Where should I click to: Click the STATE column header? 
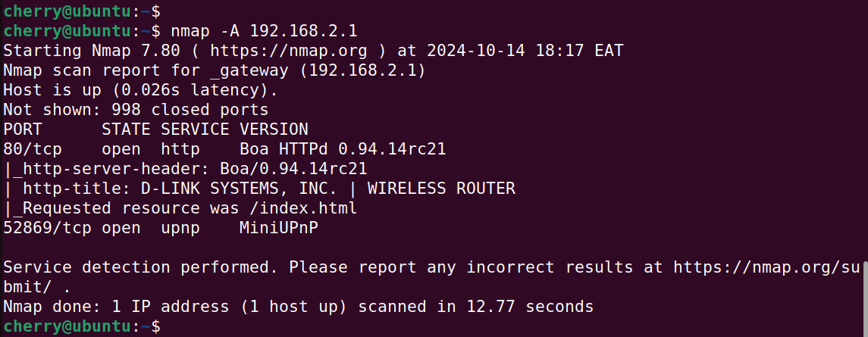[x=126, y=129]
